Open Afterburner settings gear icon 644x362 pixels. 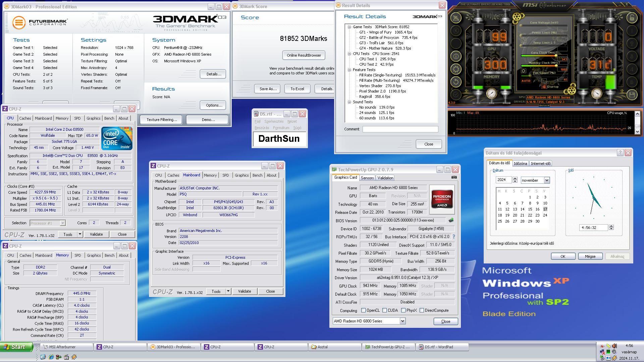pos(455,69)
